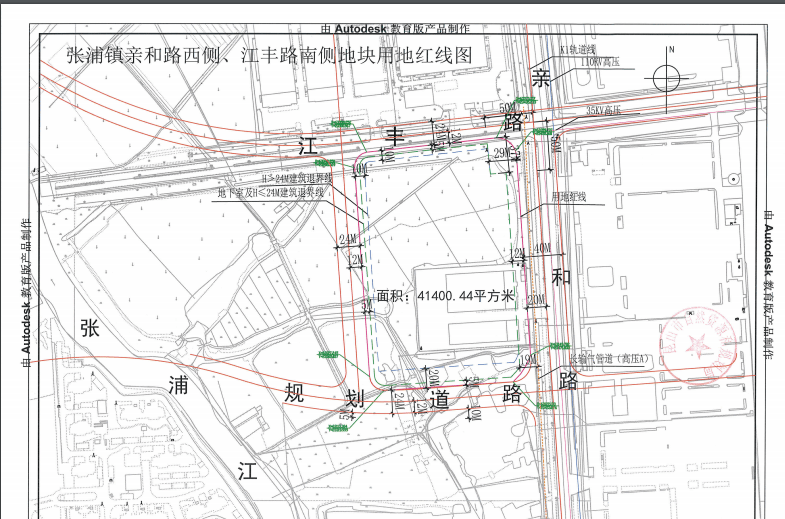
Task: Click the 19M dimension label
Action: pos(527,359)
